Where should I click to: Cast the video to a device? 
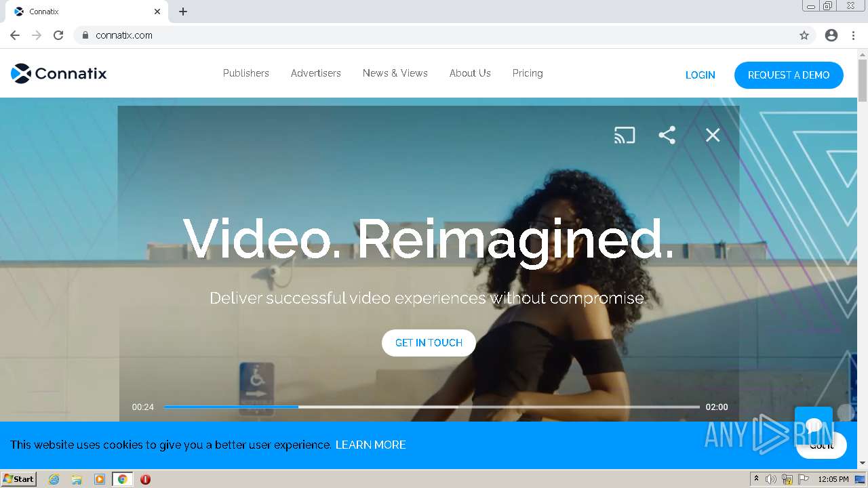625,135
